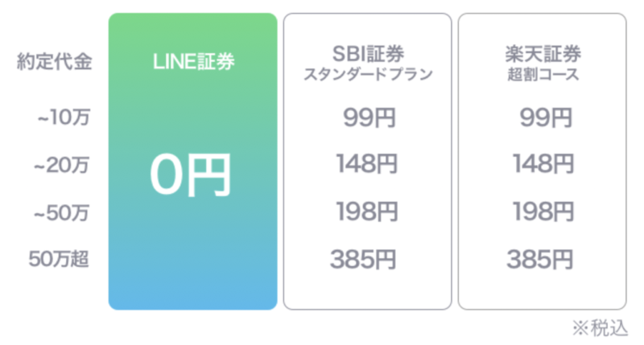Click the 約定代金 row header
Viewport: 644px width, 345px height.
(54, 62)
